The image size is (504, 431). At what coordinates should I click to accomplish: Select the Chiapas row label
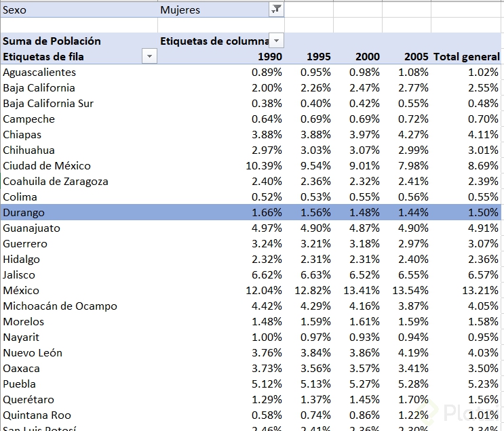[x=22, y=135]
